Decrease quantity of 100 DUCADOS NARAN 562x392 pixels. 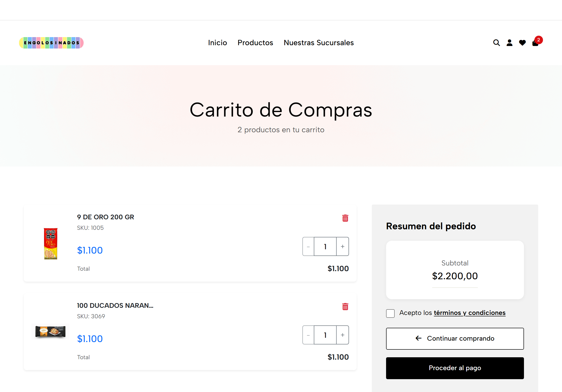[308, 335]
